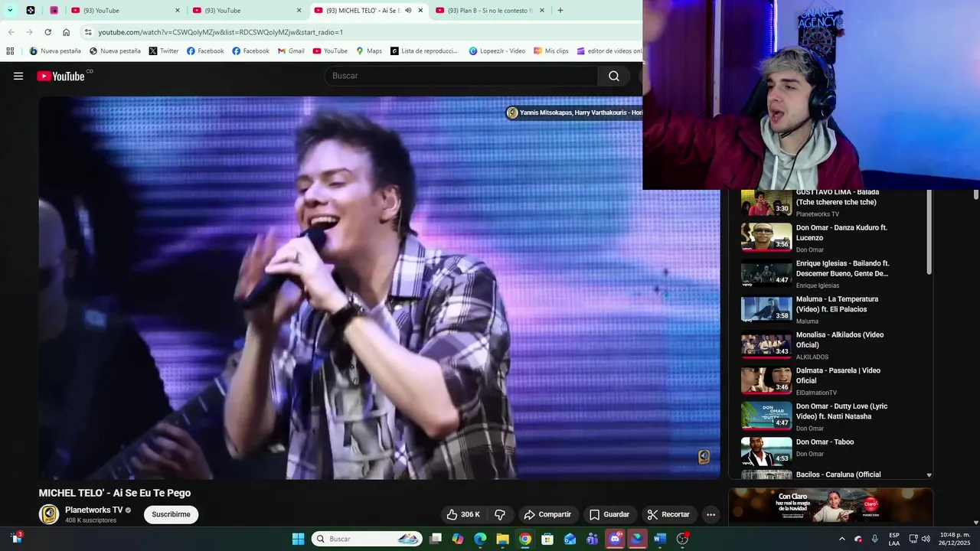The height and width of the screenshot is (551, 980).
Task: Open the Claro Navidad ad banner
Action: tap(831, 505)
